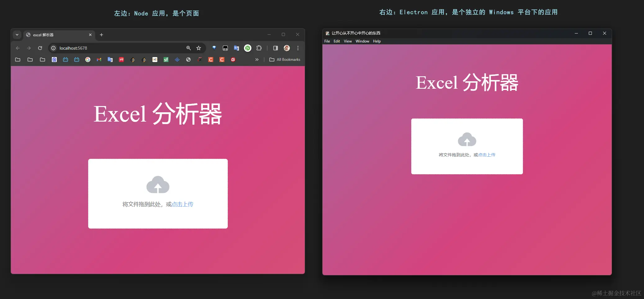Screen dimensions: 644x299
Task: Open the File menu in Electron app
Action: coord(327,41)
